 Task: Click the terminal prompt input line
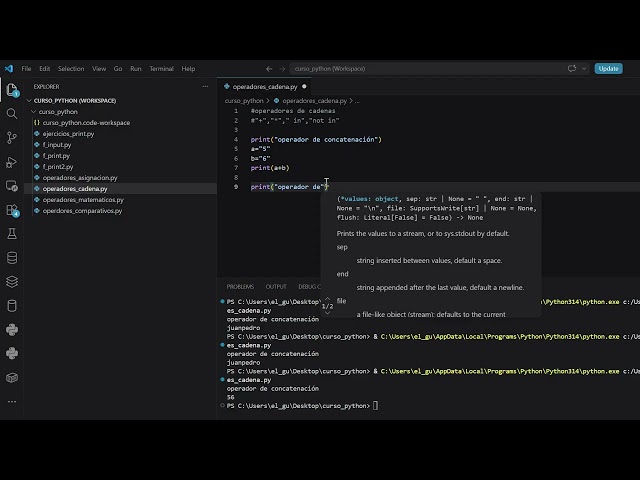[302, 406]
